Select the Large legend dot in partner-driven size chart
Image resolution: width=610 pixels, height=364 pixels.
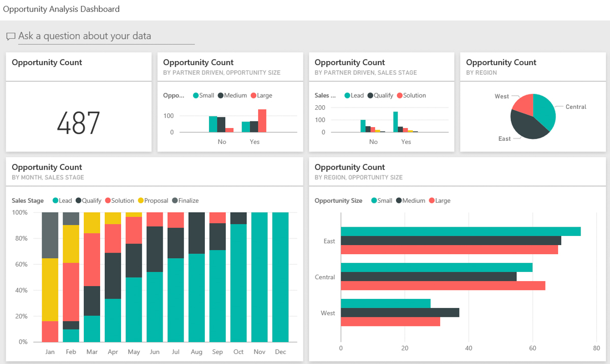pos(254,96)
